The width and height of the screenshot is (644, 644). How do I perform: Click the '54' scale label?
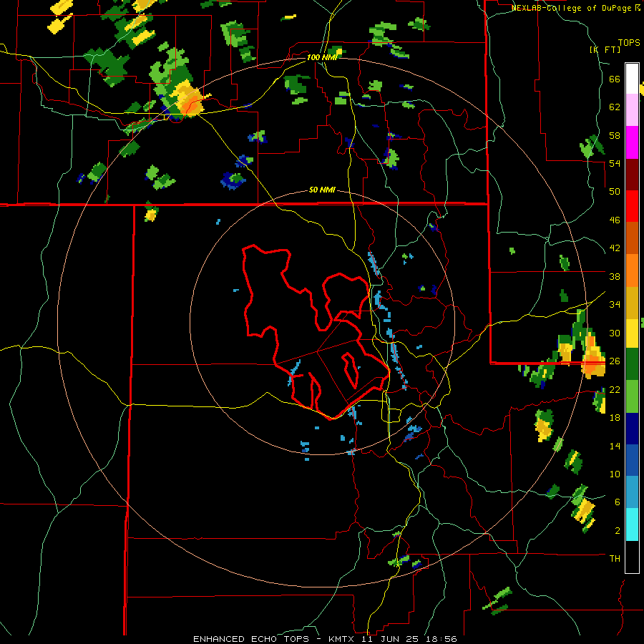pos(615,163)
